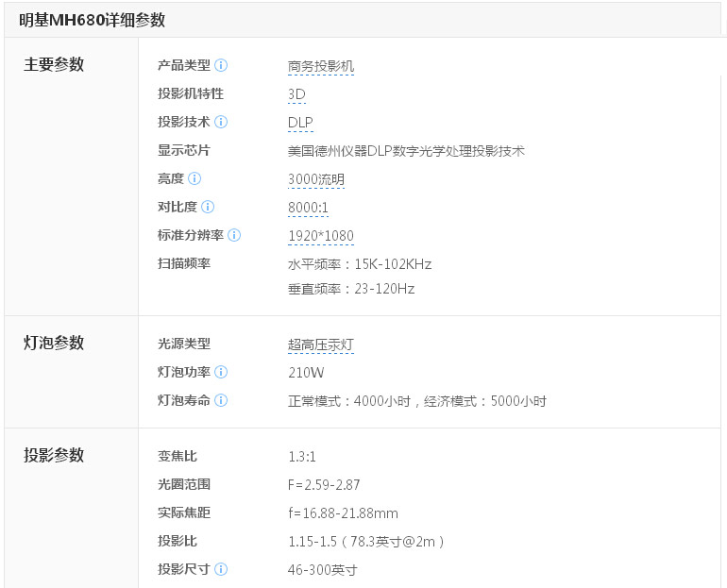
Task: Select the 主要参数 section title
Action: [54, 64]
